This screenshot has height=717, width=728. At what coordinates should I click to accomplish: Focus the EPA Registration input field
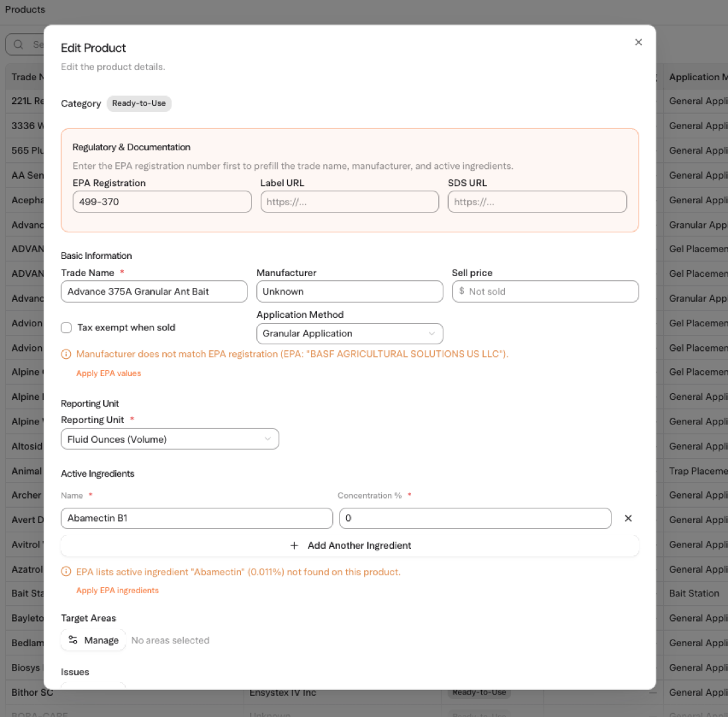pos(162,201)
